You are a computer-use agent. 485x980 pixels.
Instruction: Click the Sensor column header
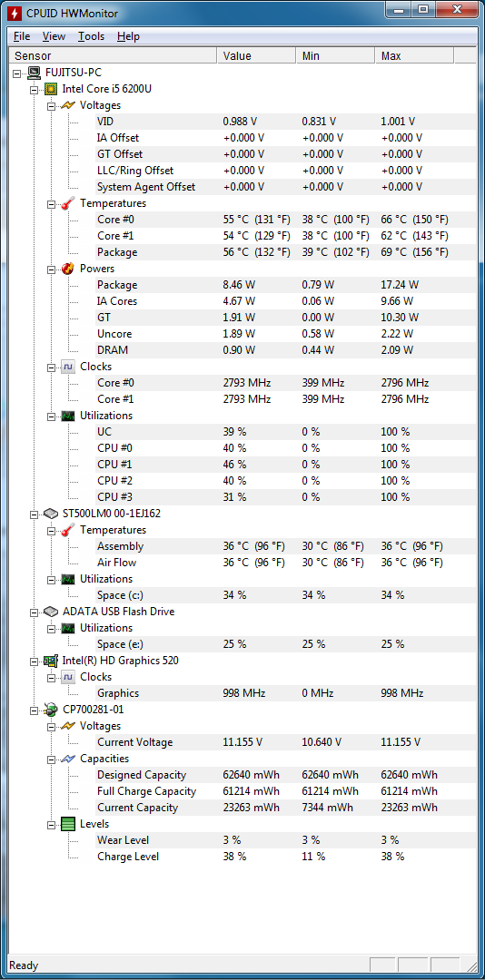pyautogui.click(x=114, y=55)
